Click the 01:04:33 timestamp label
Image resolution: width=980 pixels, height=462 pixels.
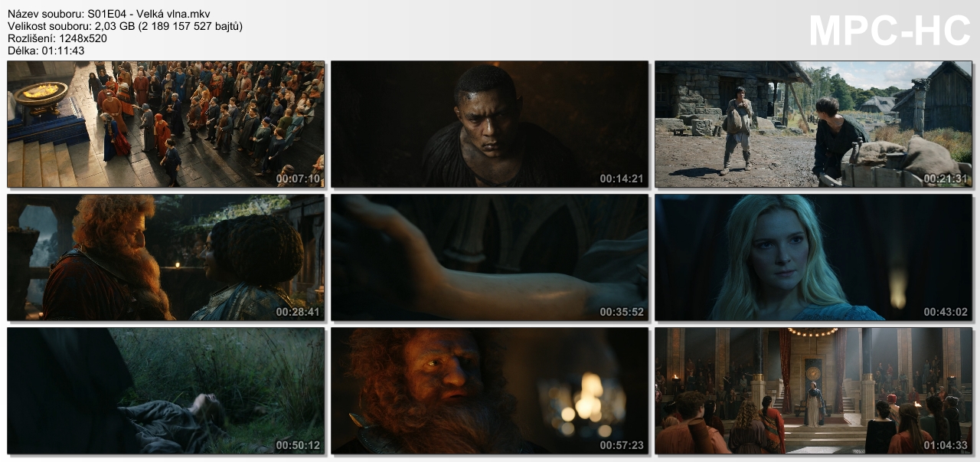[x=946, y=445]
